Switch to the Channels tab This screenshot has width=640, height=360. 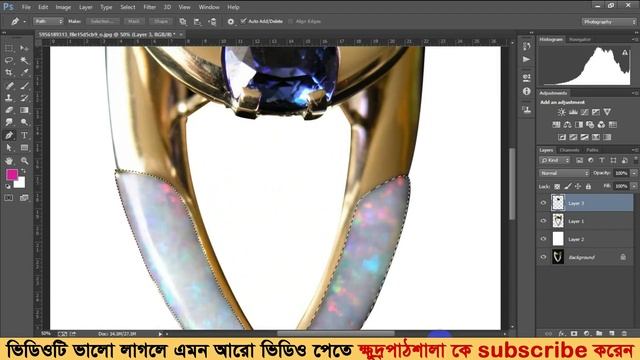click(569, 150)
